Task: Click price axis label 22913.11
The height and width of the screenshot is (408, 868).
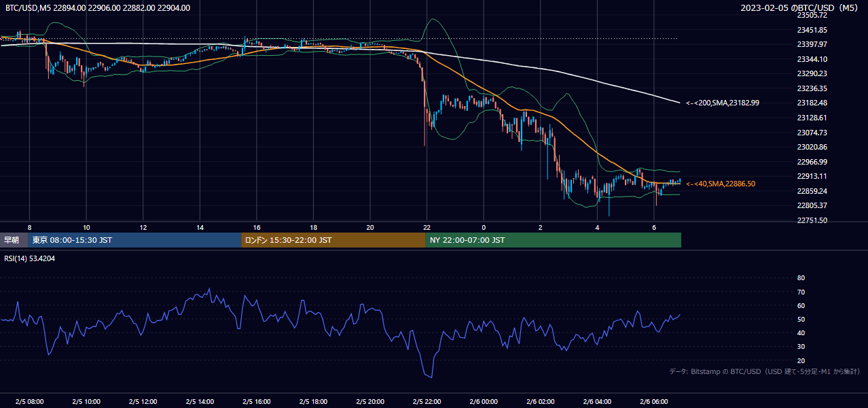Action: [x=812, y=176]
